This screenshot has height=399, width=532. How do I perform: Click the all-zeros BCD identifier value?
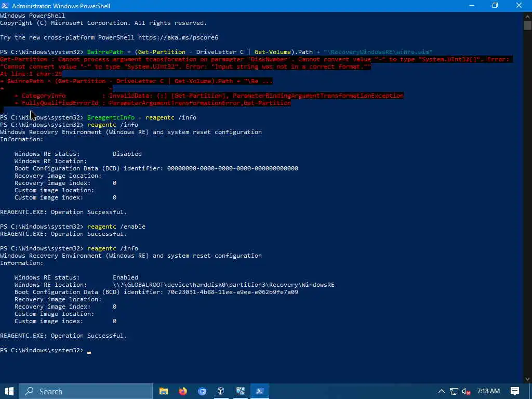pyautogui.click(x=233, y=168)
